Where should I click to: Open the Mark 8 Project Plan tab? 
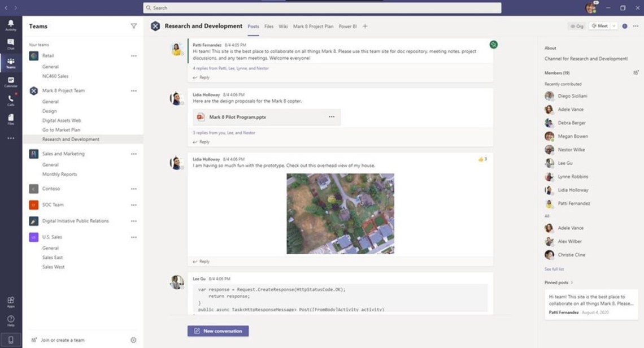[313, 27]
